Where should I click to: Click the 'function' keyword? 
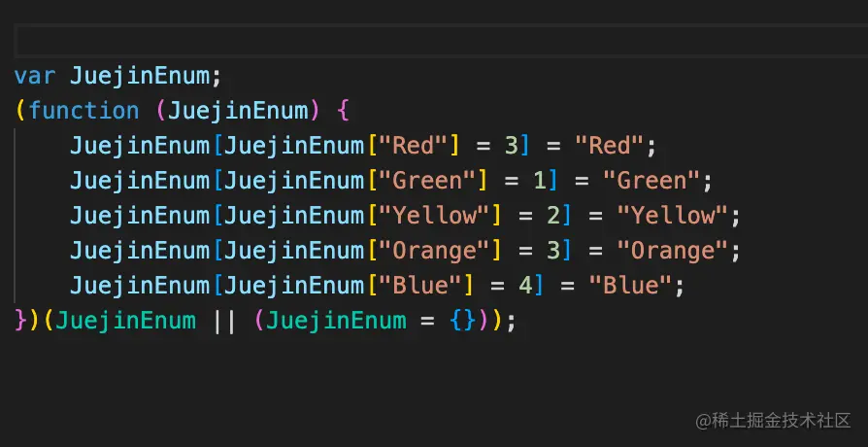pyautogui.click(x=83, y=111)
